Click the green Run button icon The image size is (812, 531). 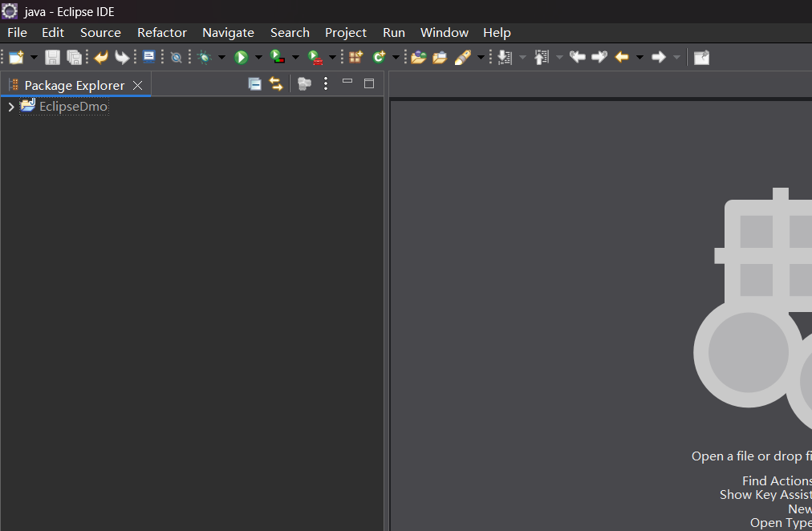click(241, 57)
